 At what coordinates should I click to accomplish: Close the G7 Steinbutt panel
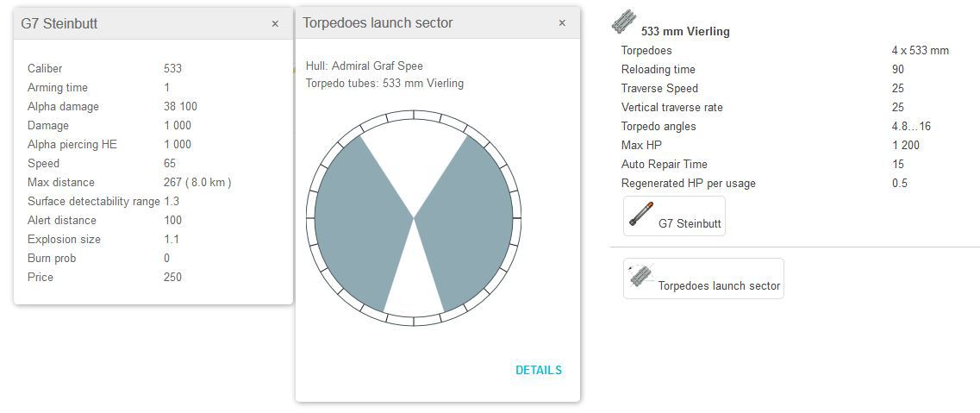275,24
